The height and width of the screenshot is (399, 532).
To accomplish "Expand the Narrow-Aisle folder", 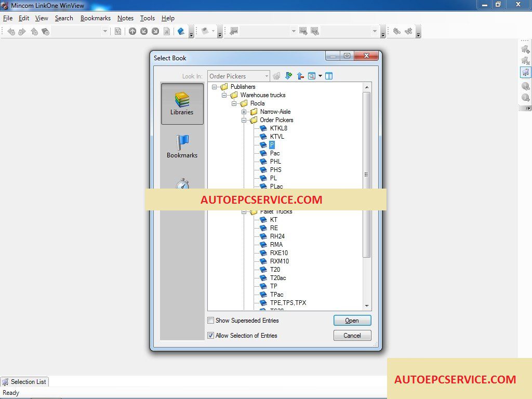I will click(x=244, y=112).
